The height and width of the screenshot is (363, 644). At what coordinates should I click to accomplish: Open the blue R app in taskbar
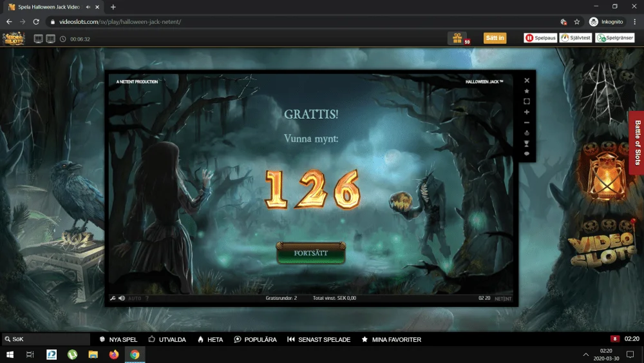point(52,355)
